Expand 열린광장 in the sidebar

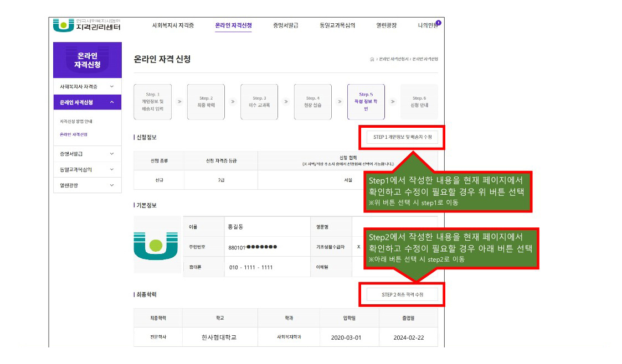pyautogui.click(x=88, y=185)
